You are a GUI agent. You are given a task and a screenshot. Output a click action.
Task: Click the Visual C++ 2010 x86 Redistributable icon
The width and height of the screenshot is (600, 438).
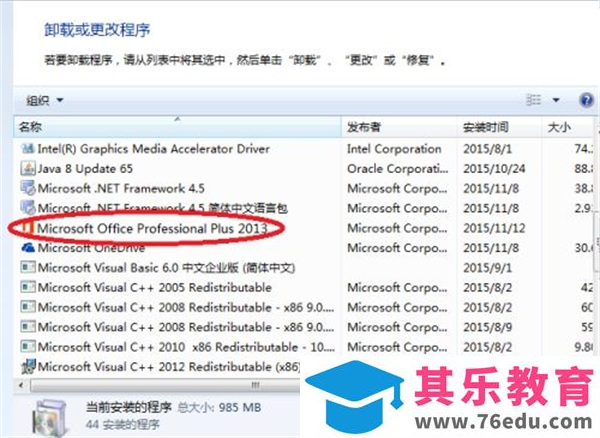(28, 347)
